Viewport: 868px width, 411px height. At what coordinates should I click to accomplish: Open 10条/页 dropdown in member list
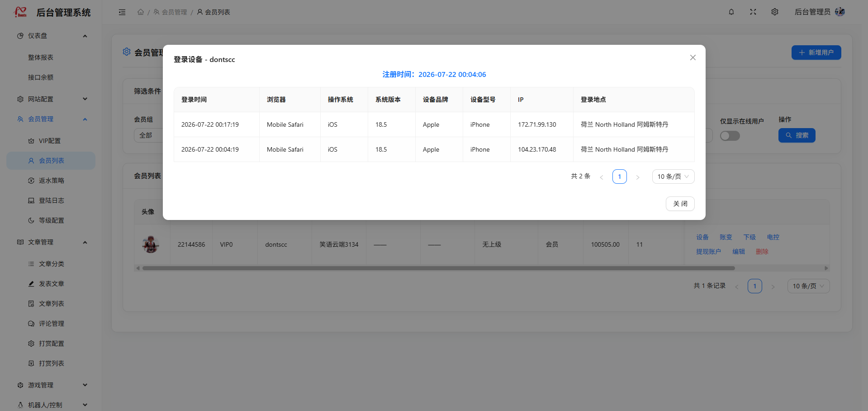coord(808,286)
